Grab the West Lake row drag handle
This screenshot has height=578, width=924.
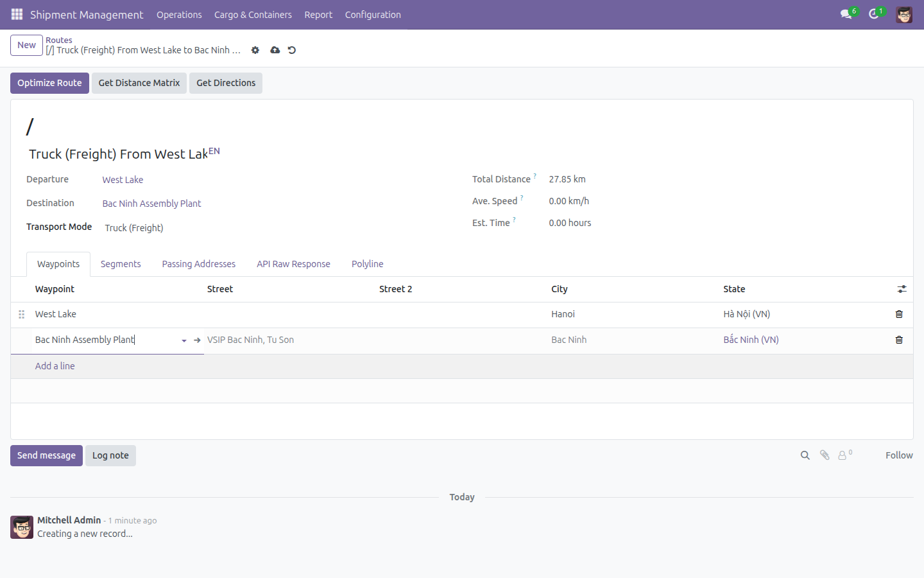pos(21,314)
